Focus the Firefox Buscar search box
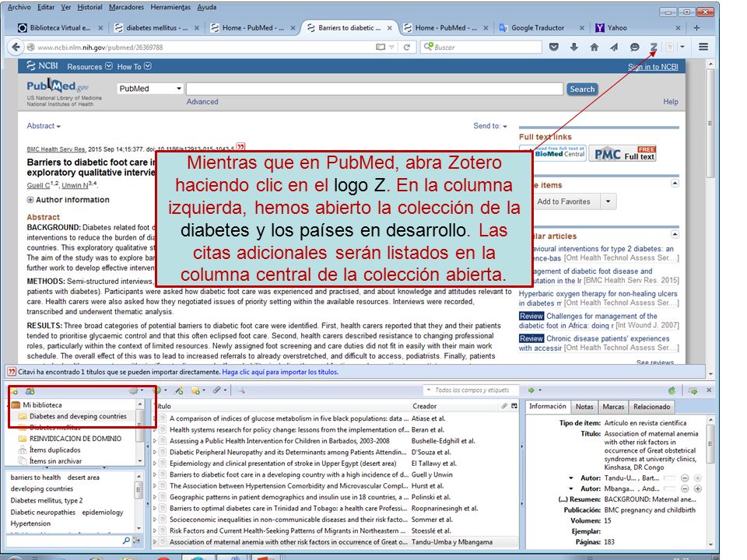 tap(481, 47)
